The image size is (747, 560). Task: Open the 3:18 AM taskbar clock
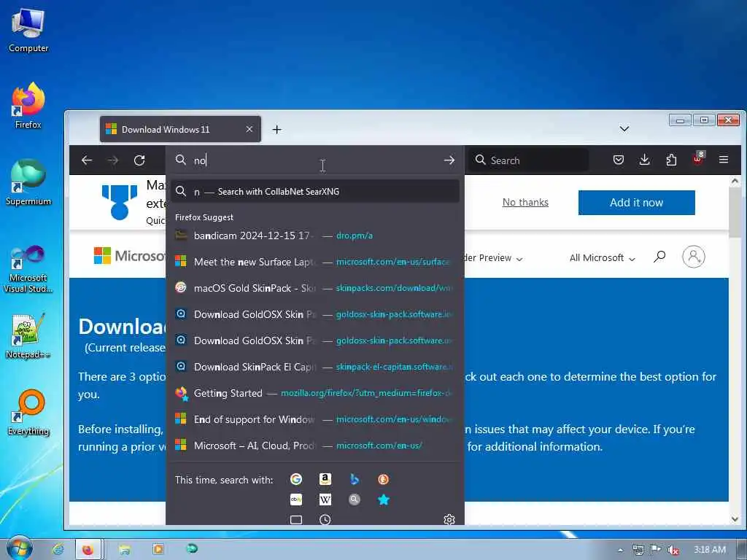coord(710,550)
